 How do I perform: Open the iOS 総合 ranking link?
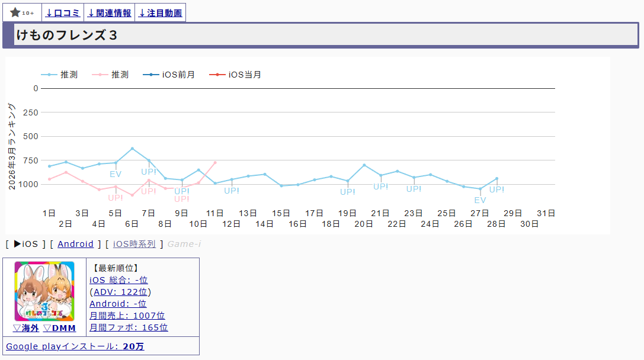coord(118,280)
